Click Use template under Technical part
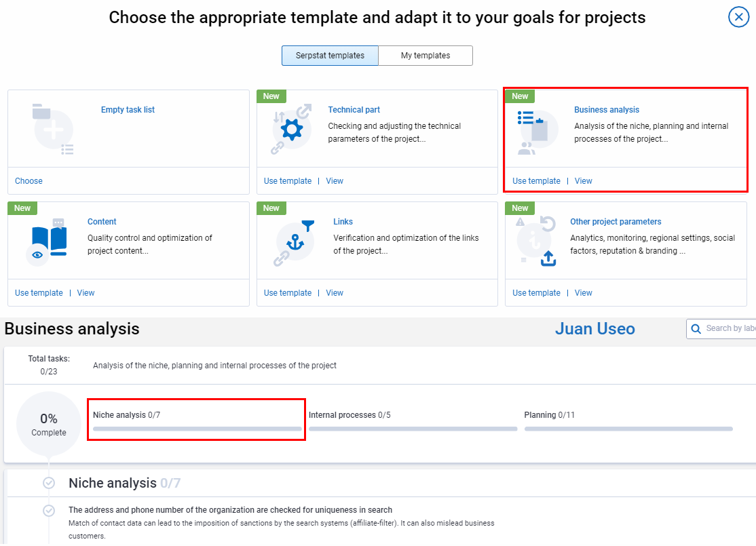 tap(288, 181)
